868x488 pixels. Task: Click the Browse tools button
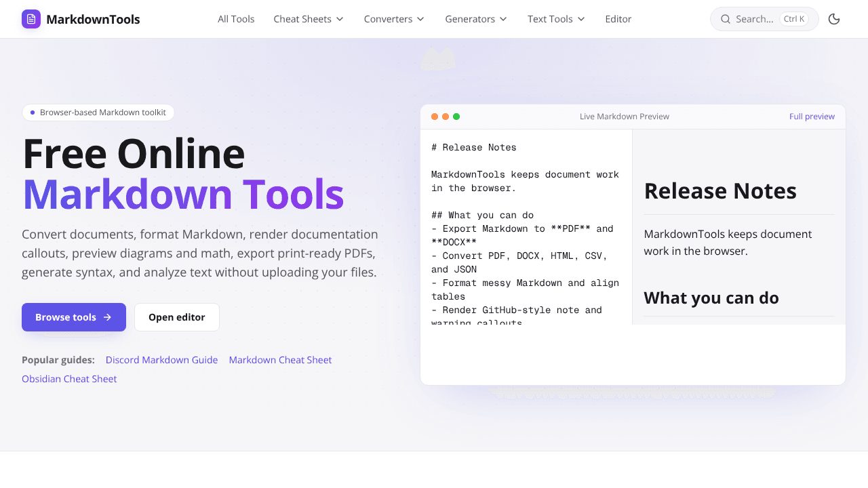pyautogui.click(x=74, y=317)
